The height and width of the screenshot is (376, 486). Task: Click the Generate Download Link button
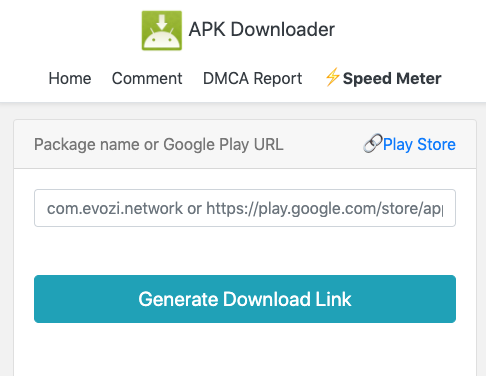[245, 299]
